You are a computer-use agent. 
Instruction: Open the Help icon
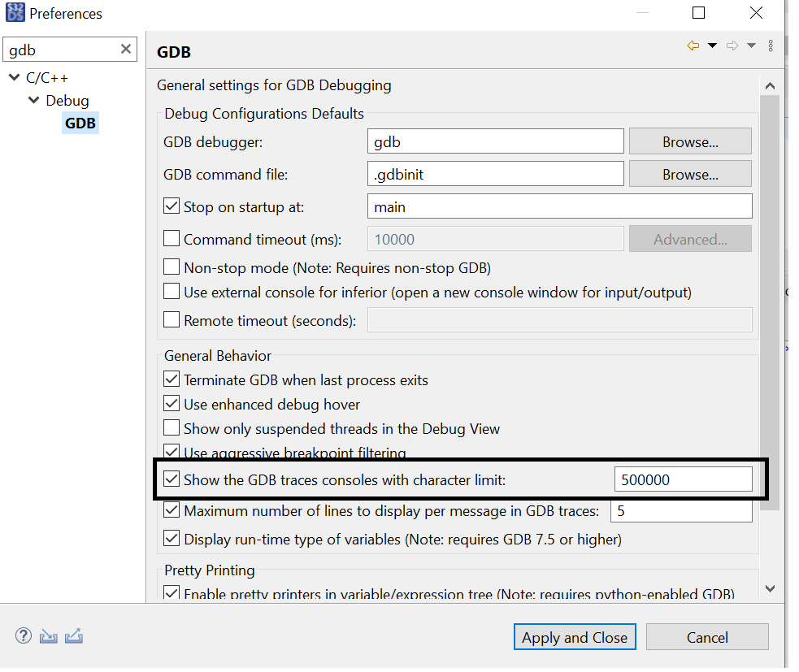(24, 635)
